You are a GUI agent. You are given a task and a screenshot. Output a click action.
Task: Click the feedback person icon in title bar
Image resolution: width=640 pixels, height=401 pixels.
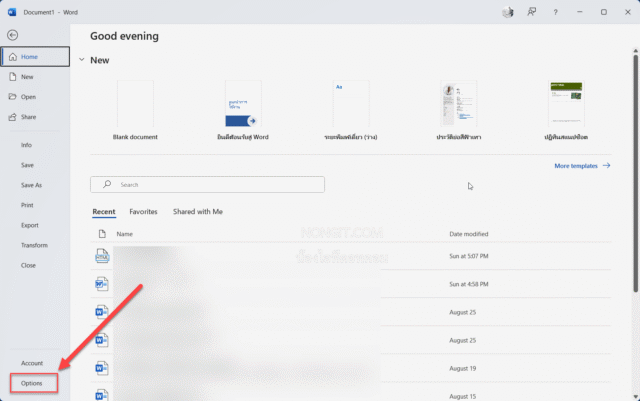click(x=531, y=12)
